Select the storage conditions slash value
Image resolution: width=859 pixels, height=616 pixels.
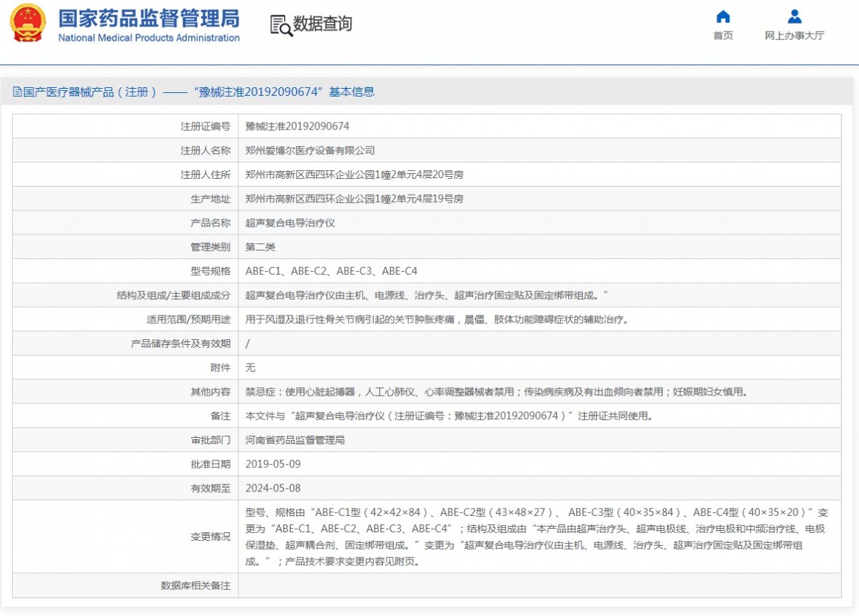tap(248, 343)
